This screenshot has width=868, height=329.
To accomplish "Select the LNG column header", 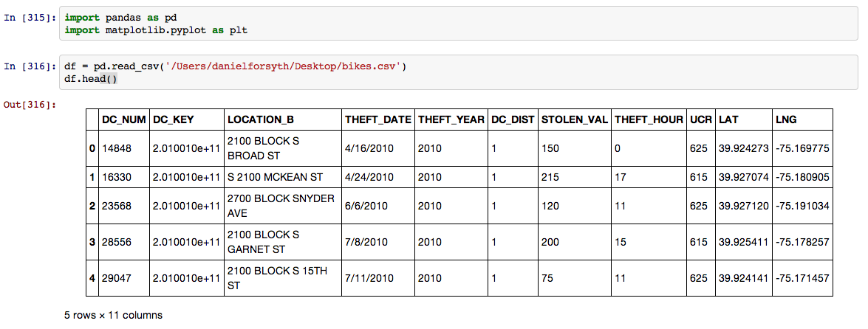I will coord(786,120).
